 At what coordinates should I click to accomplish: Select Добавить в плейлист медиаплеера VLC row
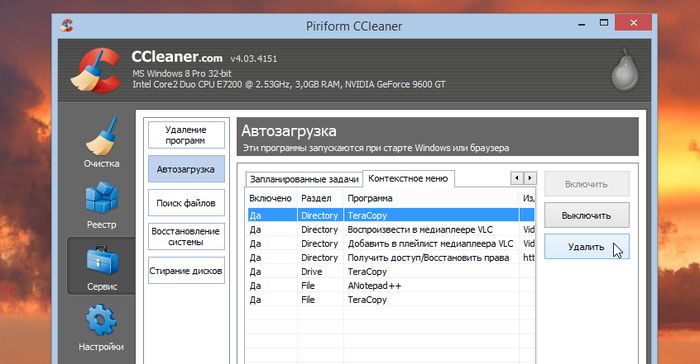(391, 244)
